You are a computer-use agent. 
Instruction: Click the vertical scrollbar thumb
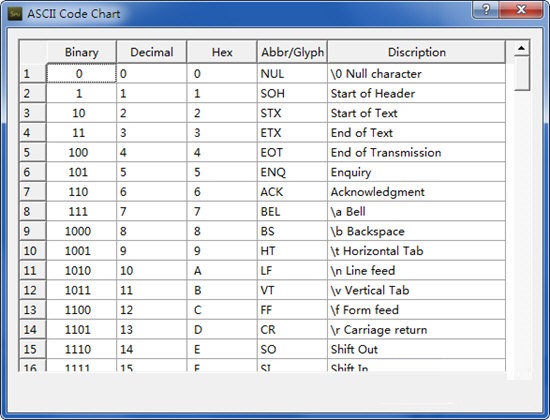[522, 73]
